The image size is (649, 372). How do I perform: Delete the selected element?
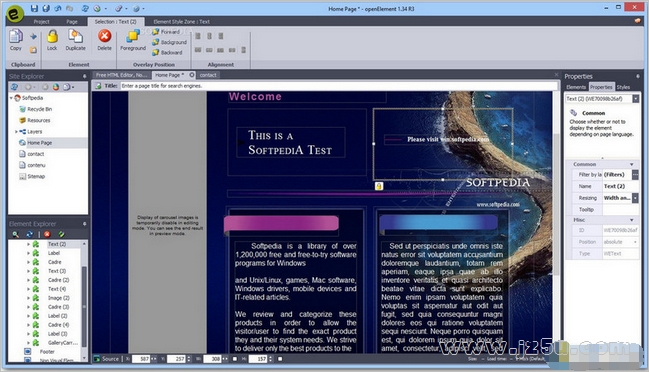click(x=104, y=40)
